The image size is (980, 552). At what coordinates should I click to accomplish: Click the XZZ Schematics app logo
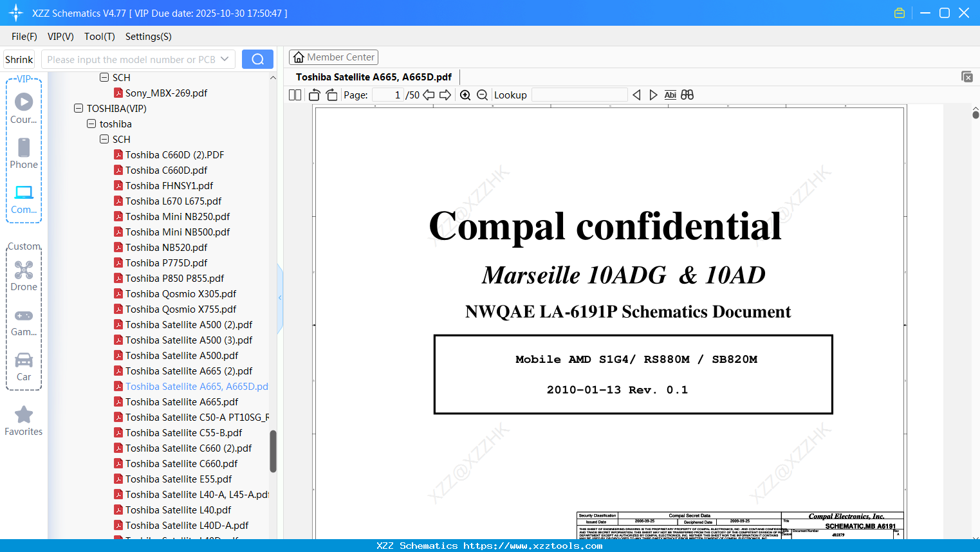click(16, 13)
